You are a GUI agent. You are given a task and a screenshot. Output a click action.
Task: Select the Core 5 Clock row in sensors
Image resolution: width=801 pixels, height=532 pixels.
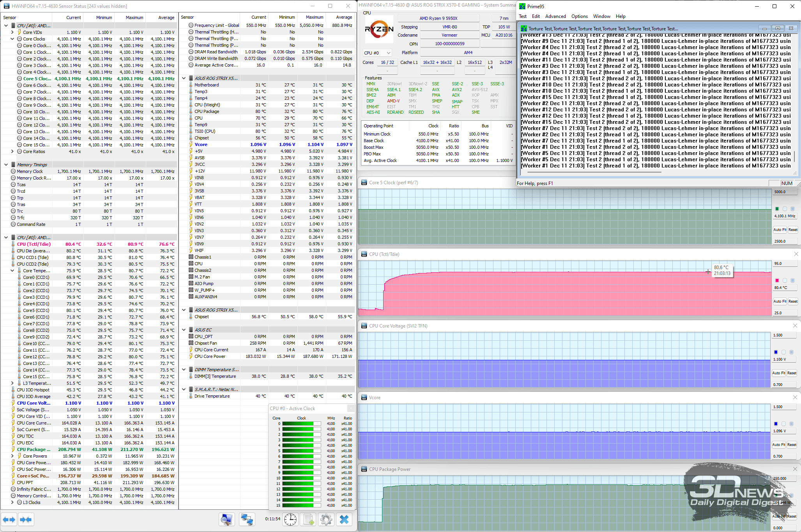90,79
